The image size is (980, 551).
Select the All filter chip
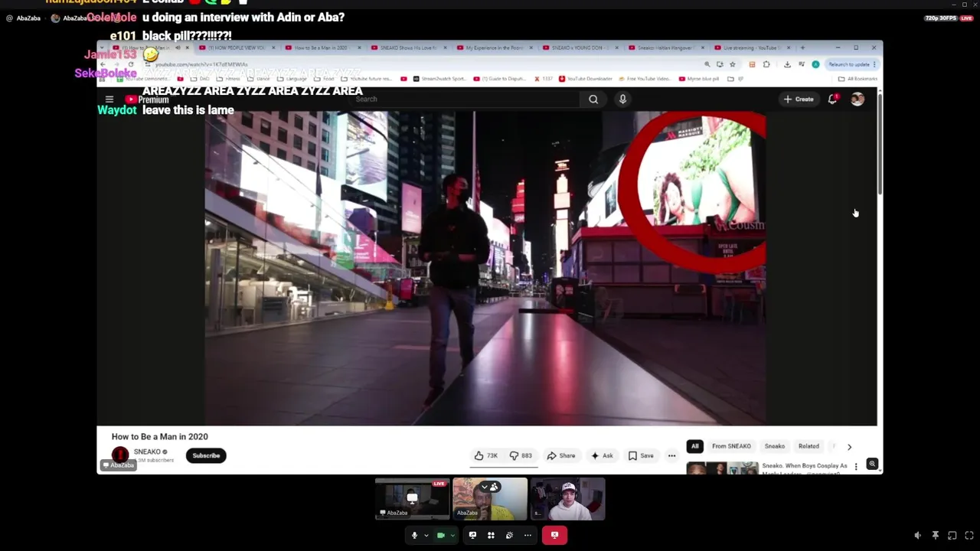tap(695, 446)
